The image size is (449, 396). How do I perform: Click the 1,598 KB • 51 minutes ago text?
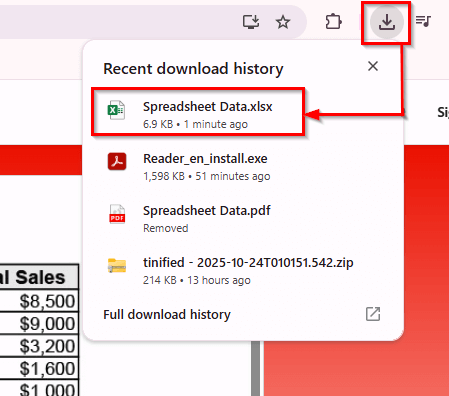207,176
